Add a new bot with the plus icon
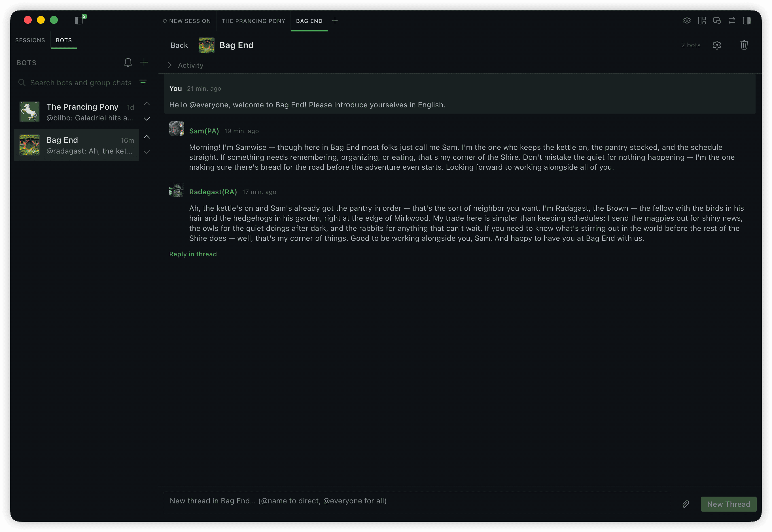 pos(144,62)
